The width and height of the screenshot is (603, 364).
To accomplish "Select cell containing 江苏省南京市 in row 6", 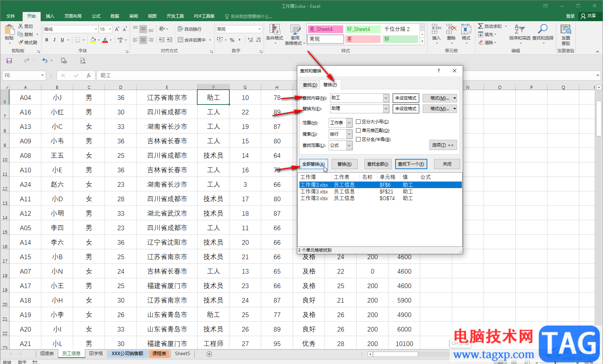I will [x=167, y=97].
